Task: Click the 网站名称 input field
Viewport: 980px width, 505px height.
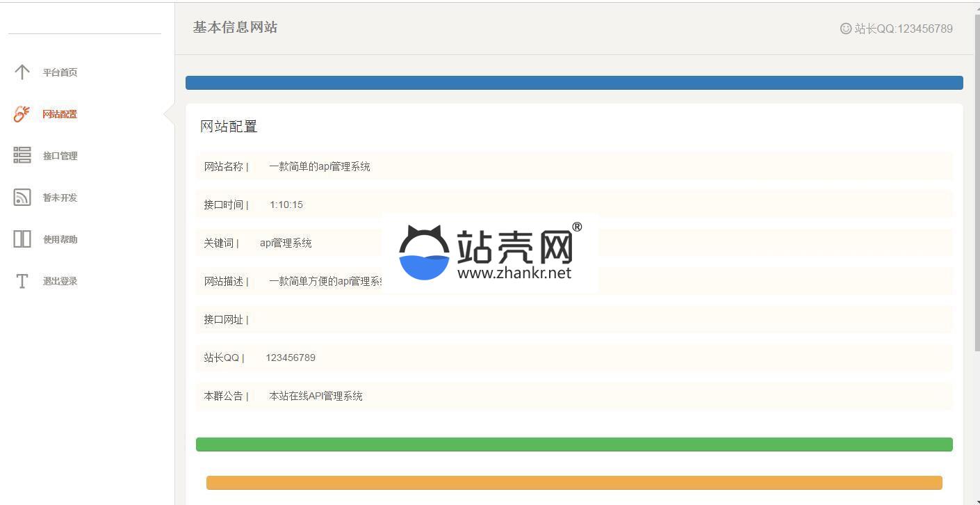Action: pyautogui.click(x=598, y=166)
